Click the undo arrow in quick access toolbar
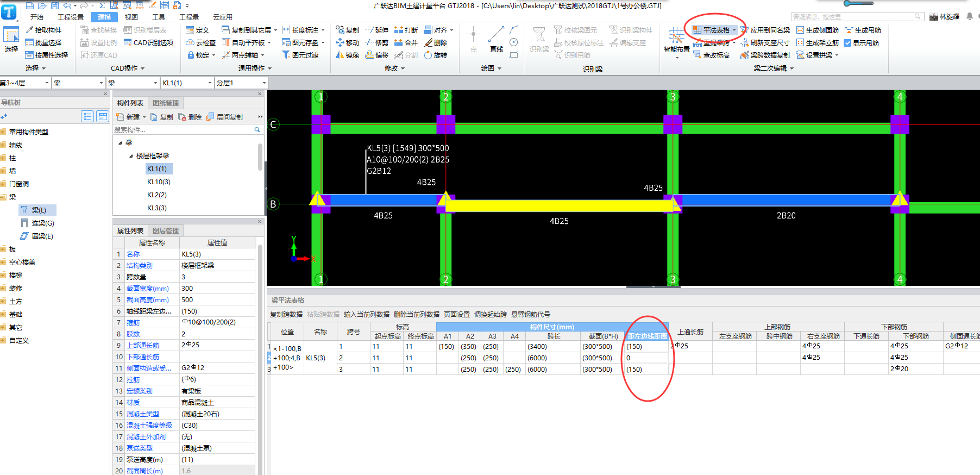The image size is (980, 475). 67,5
